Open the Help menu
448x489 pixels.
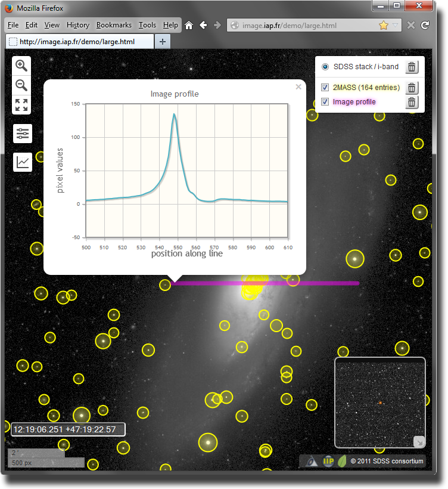[170, 25]
